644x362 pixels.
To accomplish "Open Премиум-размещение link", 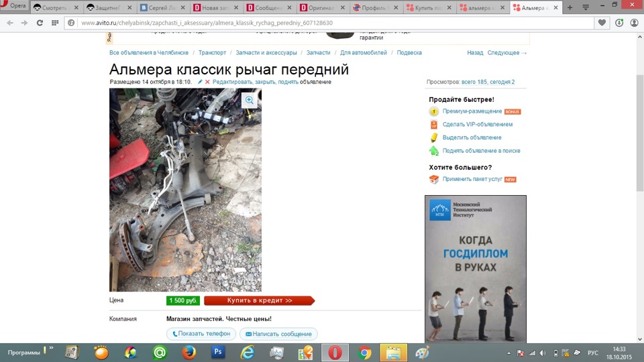I will 472,111.
